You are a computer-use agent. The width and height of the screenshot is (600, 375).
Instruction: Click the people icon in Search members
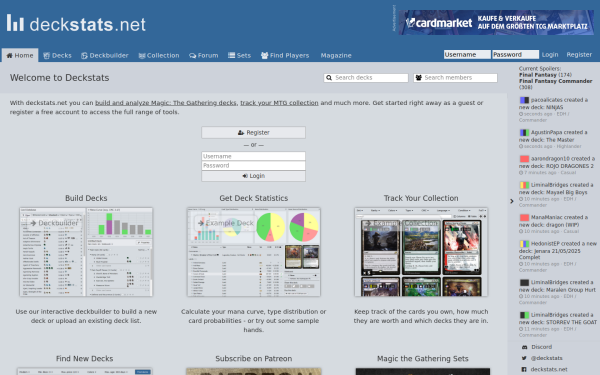[419, 78]
